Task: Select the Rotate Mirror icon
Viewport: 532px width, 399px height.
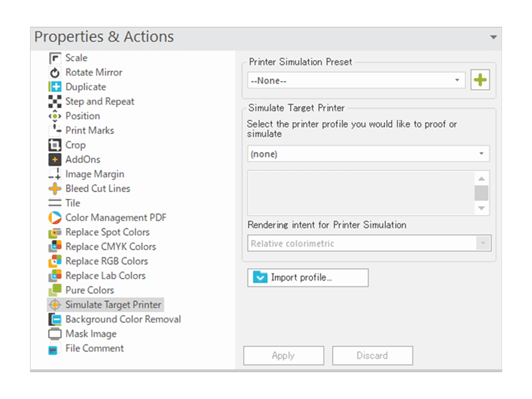Action: click(x=55, y=72)
